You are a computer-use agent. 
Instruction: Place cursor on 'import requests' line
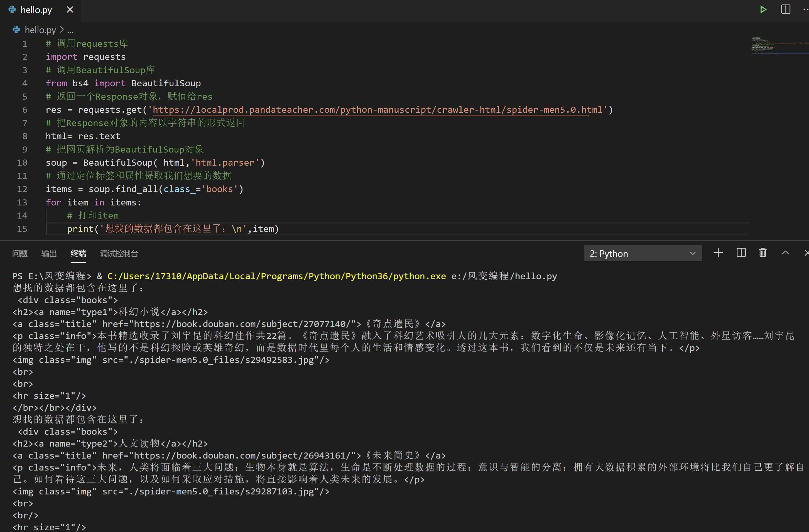pyautogui.click(x=86, y=57)
